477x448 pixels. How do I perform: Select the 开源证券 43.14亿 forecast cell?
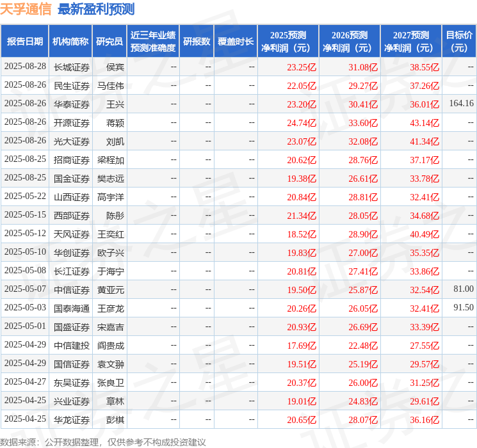[424, 123]
